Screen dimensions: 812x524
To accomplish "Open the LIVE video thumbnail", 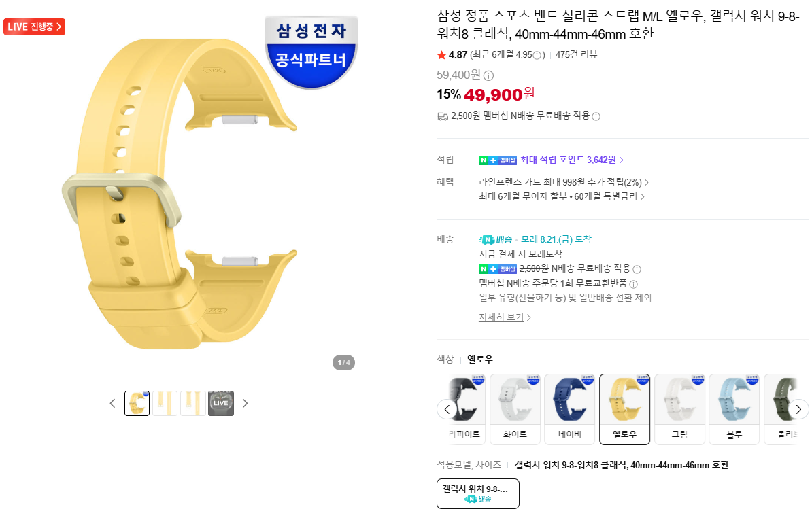I will pos(221,404).
